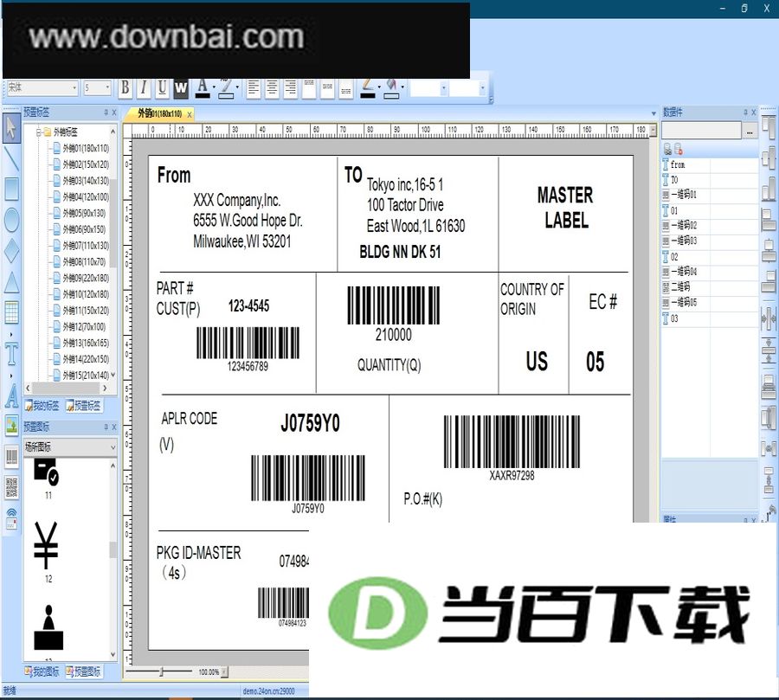Open the 宋体 font name dropdown
Screen dimensions: 779x700
(x=74, y=88)
